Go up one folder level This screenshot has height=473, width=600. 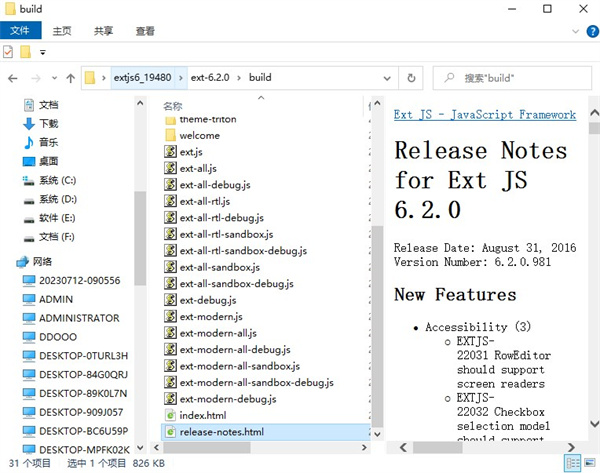click(x=70, y=78)
